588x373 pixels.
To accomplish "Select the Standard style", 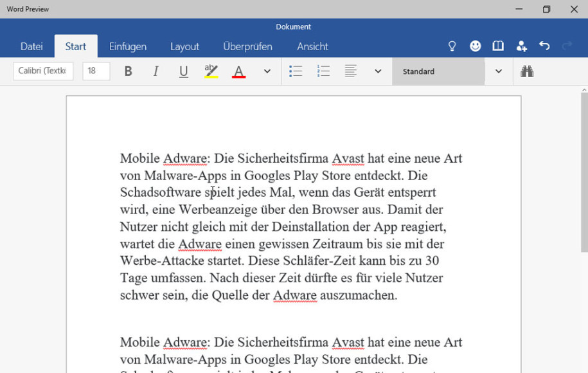I will coord(438,71).
